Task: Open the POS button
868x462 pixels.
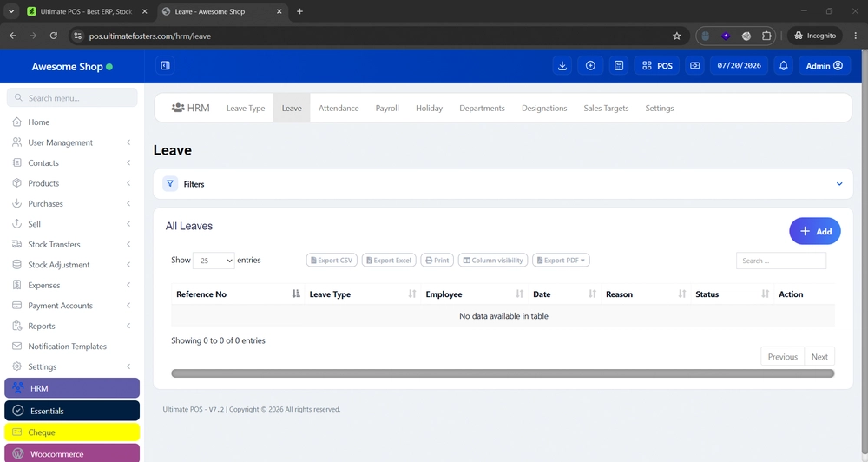Action: pyautogui.click(x=657, y=65)
